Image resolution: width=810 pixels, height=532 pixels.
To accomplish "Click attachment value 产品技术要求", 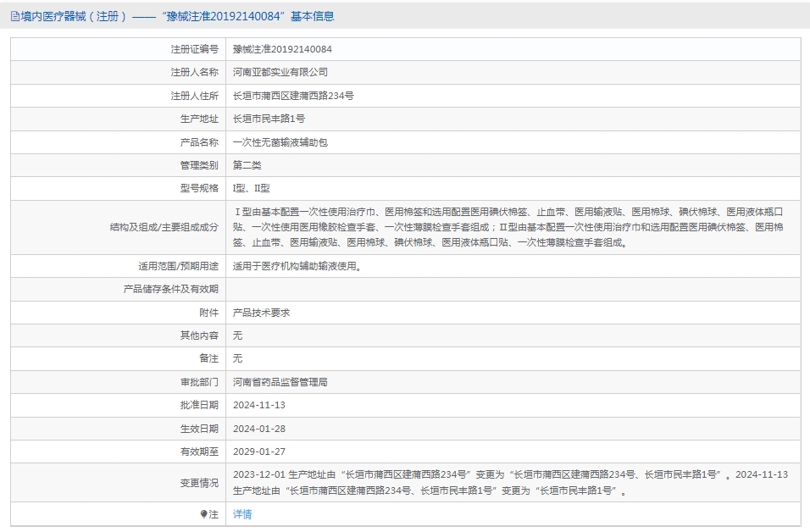I will [262, 313].
